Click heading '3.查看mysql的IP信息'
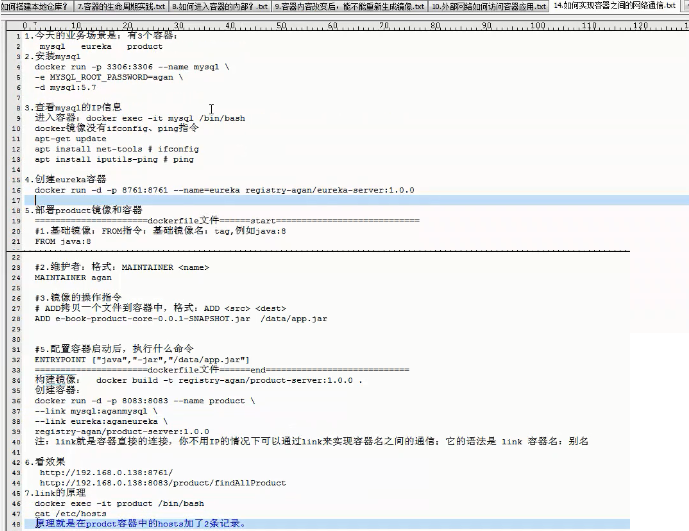Image resolution: width=689 pixels, height=531 pixels. point(73,108)
